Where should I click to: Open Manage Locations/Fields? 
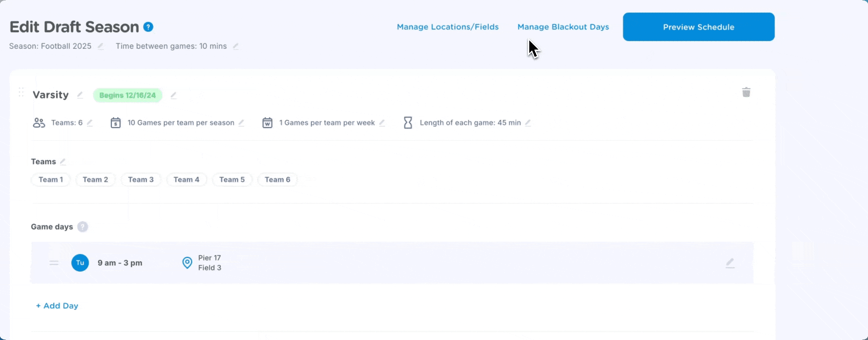[x=448, y=27]
